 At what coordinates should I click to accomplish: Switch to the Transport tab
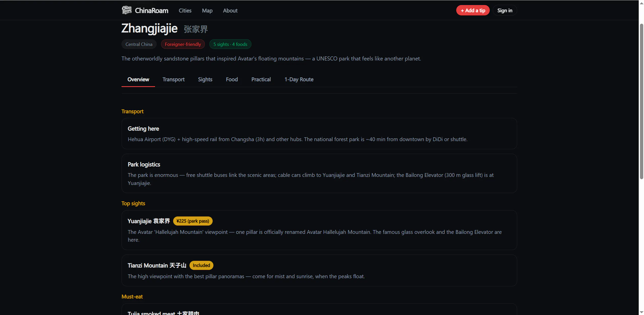[173, 80]
